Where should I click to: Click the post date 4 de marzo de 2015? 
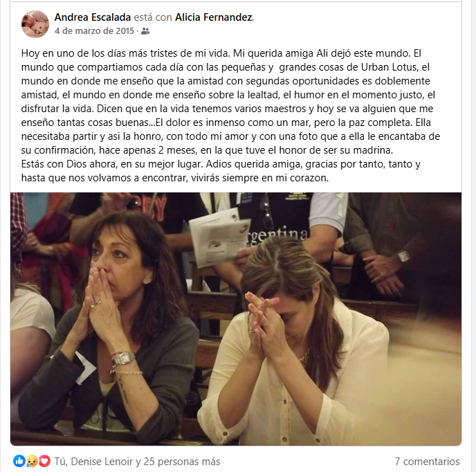pos(95,31)
